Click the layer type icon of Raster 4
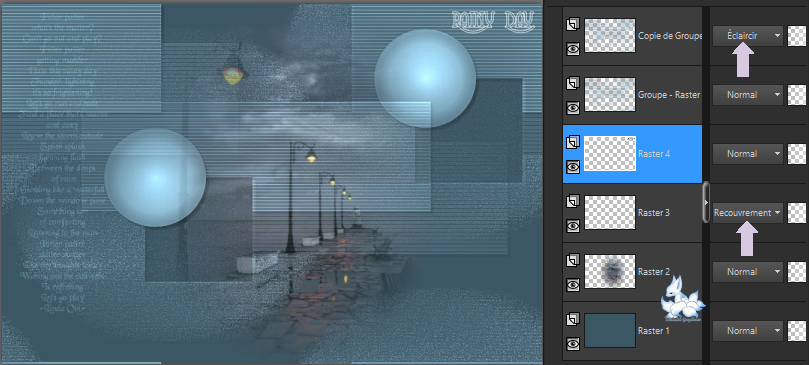The height and width of the screenshot is (365, 809). (573, 142)
